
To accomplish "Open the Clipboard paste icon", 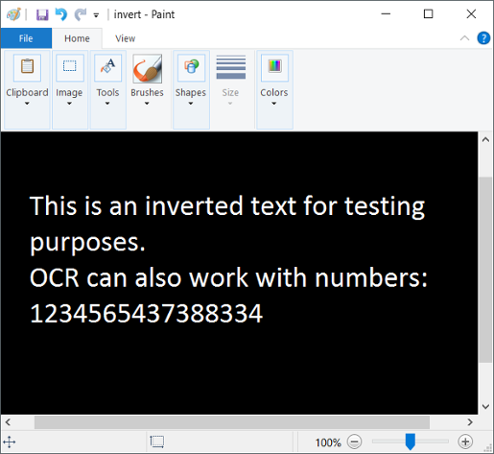I will 27,68.
